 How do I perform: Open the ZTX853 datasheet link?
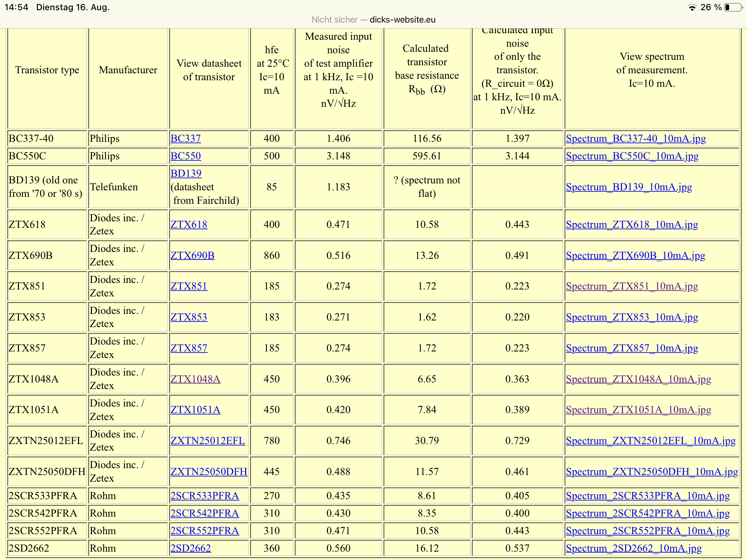tap(189, 317)
